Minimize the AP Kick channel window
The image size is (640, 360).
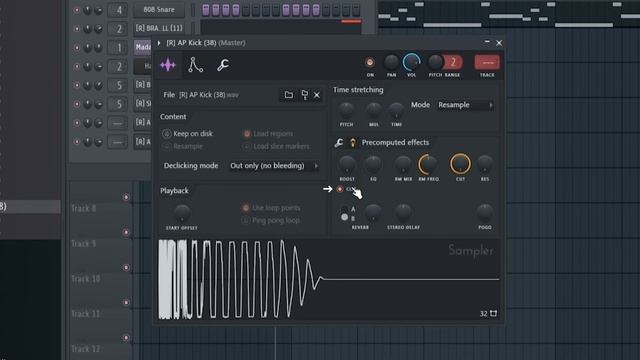[487, 42]
